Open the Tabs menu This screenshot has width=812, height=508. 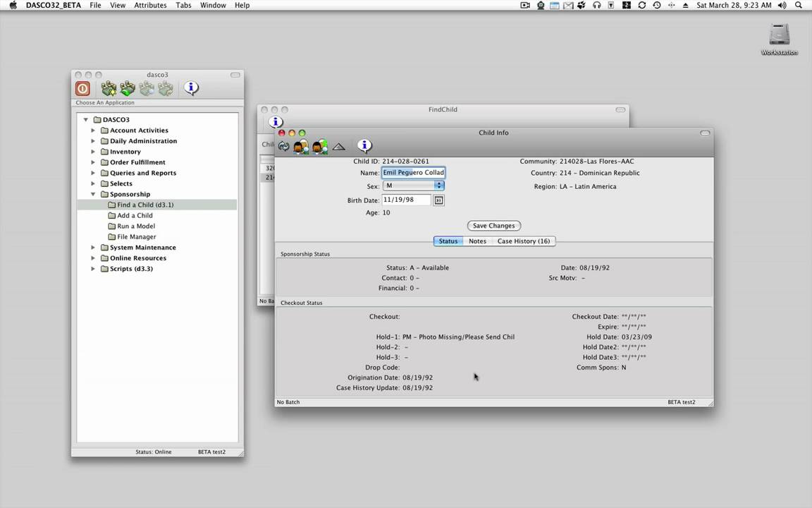tap(183, 5)
